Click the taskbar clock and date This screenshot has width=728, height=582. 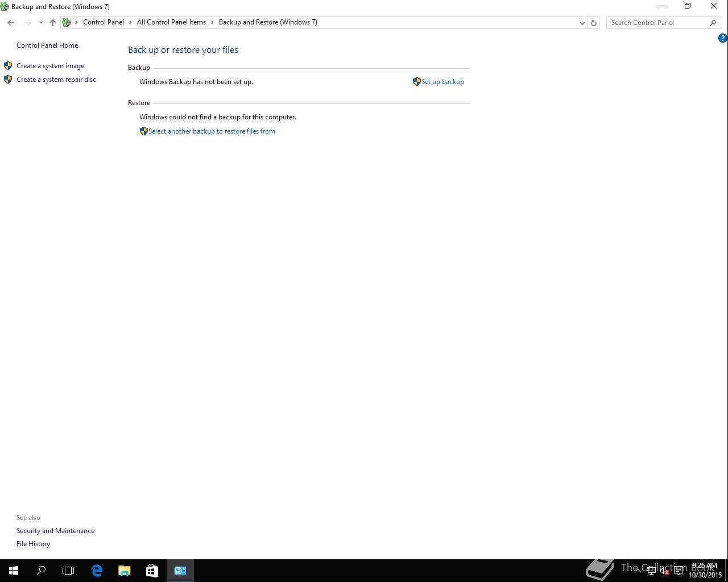705,571
